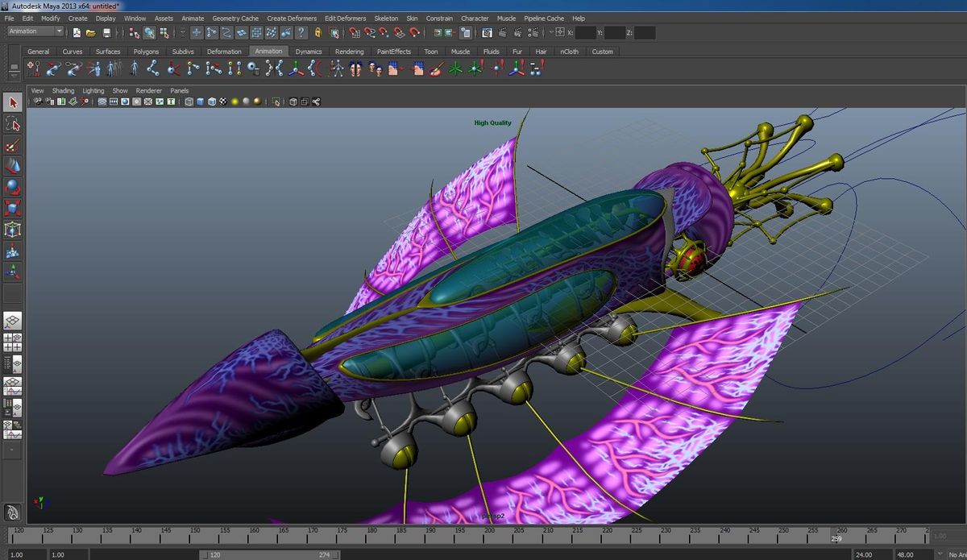Activate the Rotate tool
The image size is (967, 560).
pyautogui.click(x=11, y=187)
